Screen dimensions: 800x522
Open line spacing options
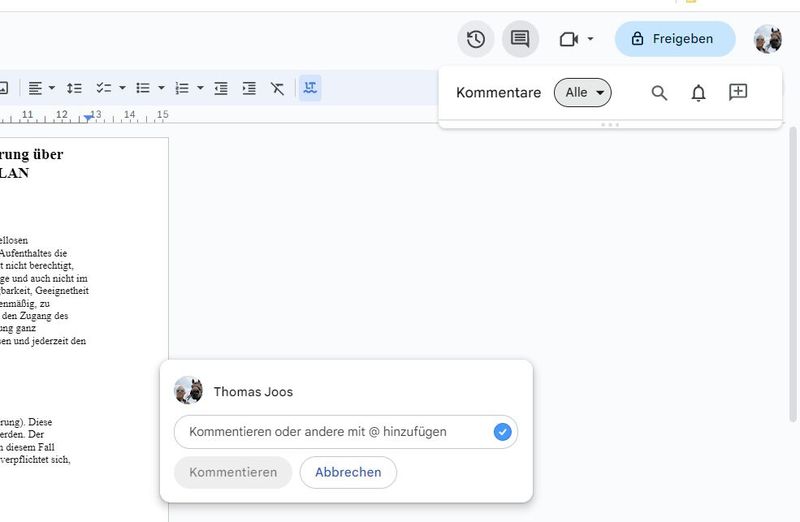[x=74, y=88]
